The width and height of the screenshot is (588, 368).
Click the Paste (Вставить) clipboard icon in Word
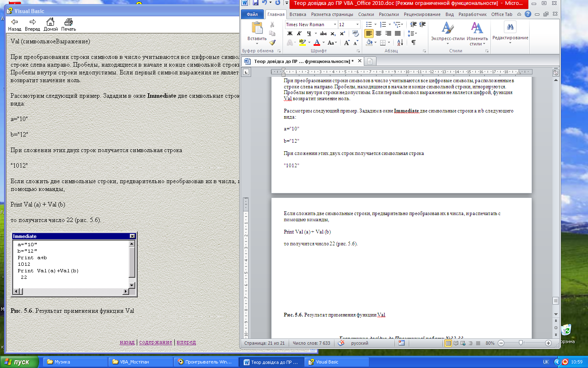[257, 28]
